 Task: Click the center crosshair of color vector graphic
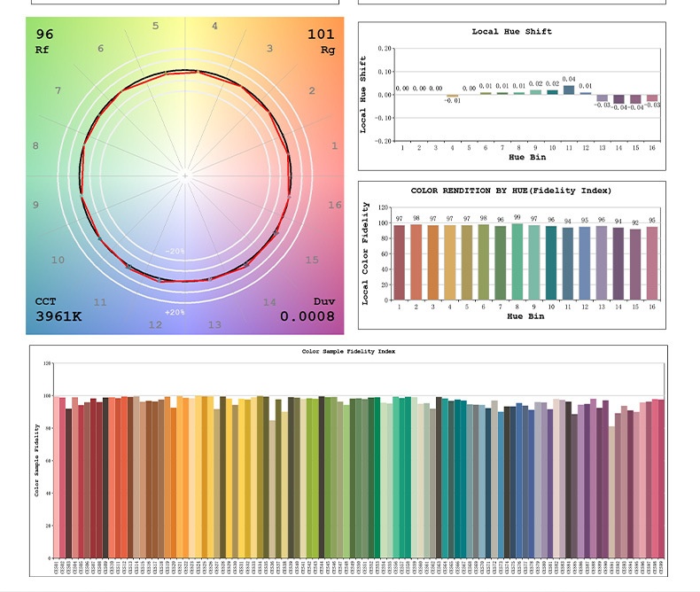(185, 175)
